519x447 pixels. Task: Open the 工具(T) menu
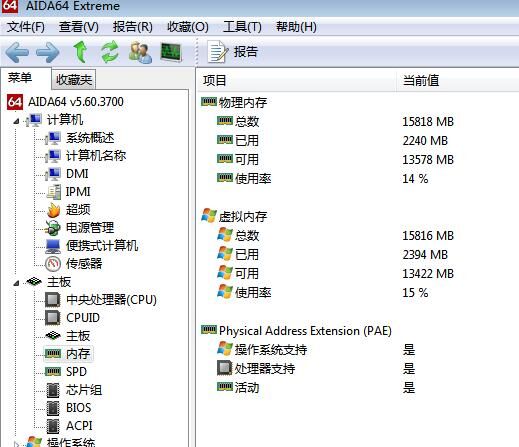pos(242,27)
